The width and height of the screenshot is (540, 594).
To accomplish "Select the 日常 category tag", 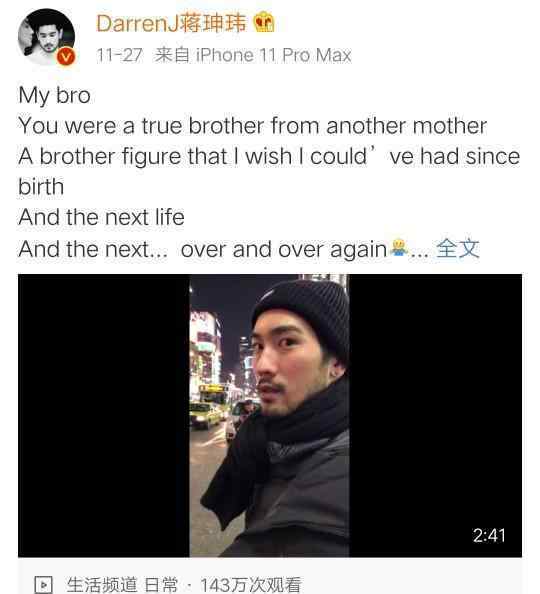I will (x=161, y=585).
